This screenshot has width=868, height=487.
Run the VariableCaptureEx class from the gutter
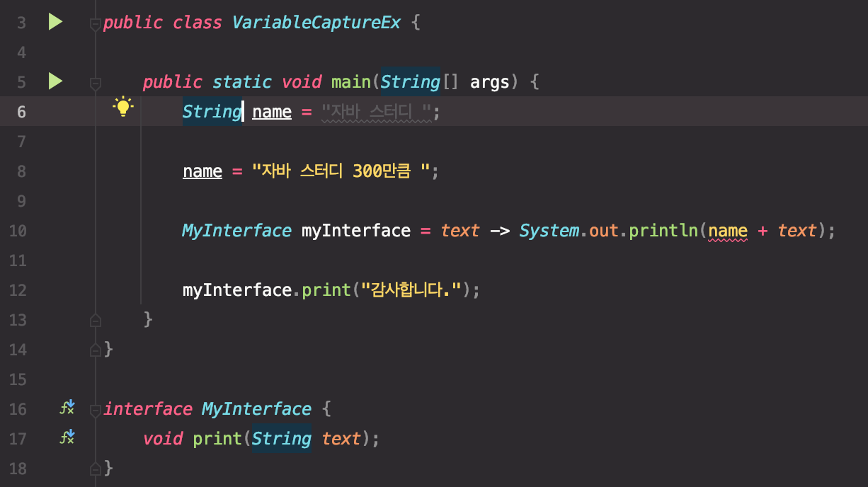[55, 22]
